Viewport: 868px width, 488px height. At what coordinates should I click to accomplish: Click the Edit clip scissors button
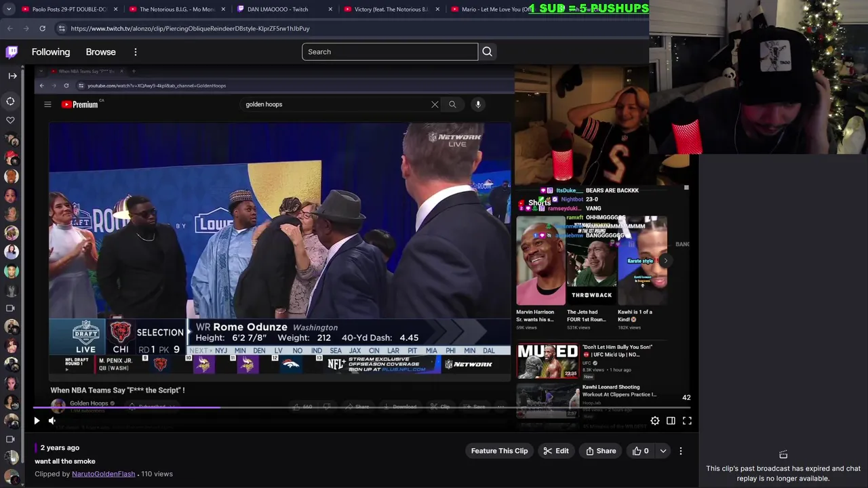coord(556,451)
